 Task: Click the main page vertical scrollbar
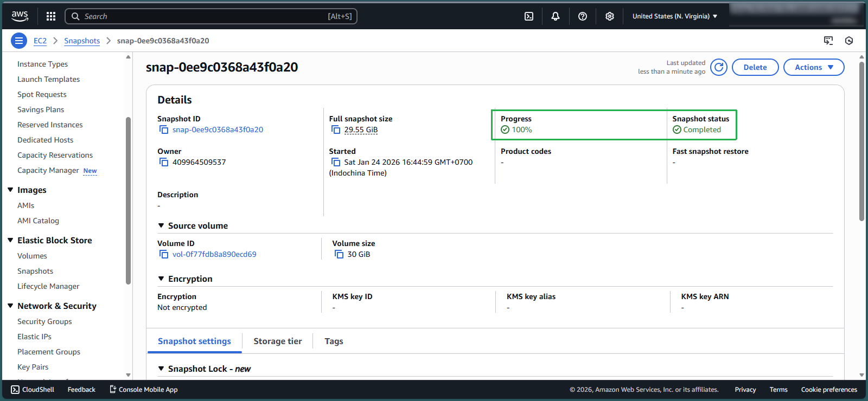861,141
